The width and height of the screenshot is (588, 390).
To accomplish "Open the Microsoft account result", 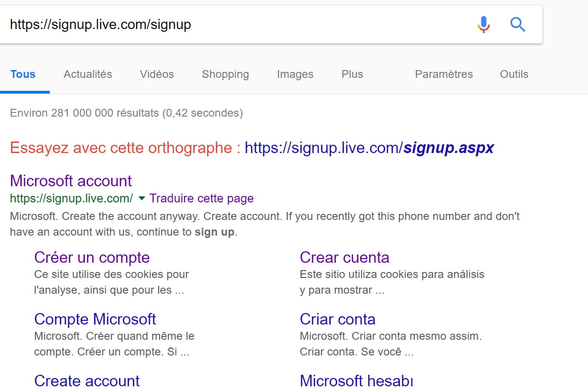I will [x=71, y=181].
